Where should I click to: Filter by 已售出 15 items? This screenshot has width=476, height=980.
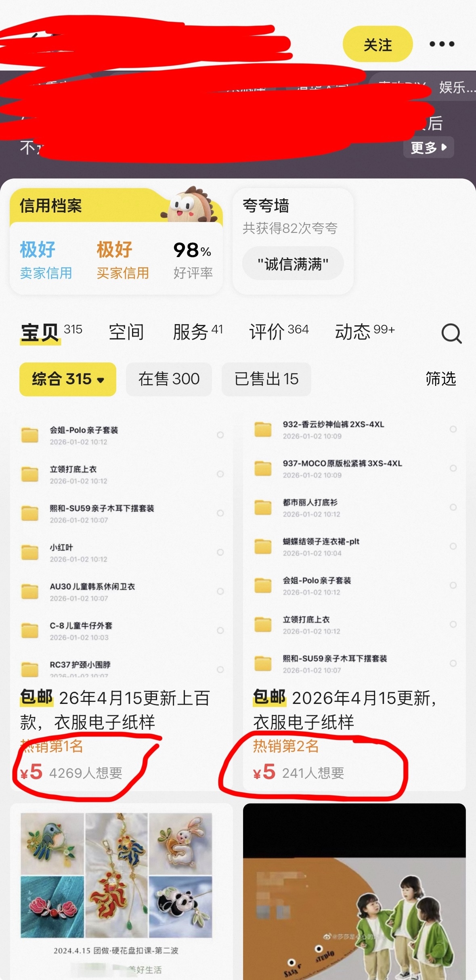point(266,379)
